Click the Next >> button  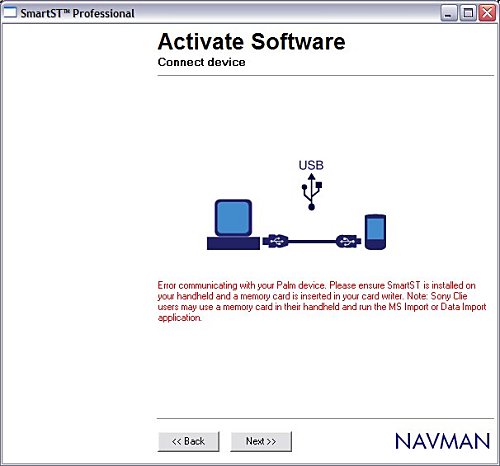click(261, 441)
